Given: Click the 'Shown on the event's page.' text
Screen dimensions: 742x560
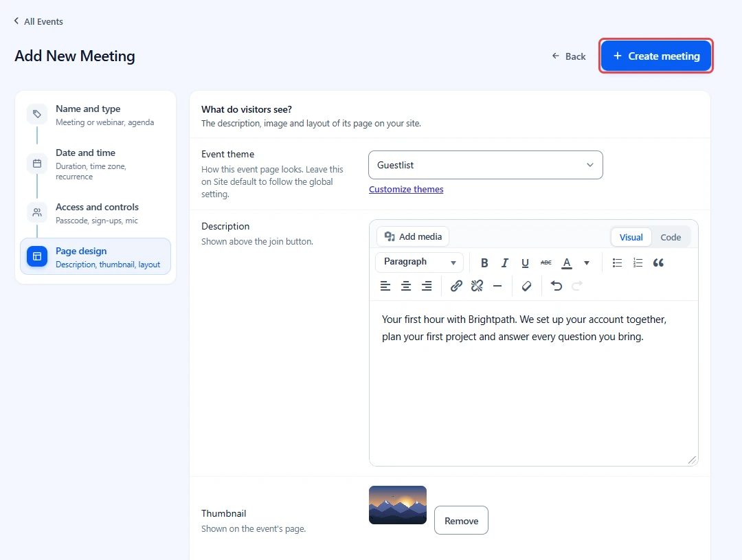Looking at the screenshot, I should (x=254, y=529).
